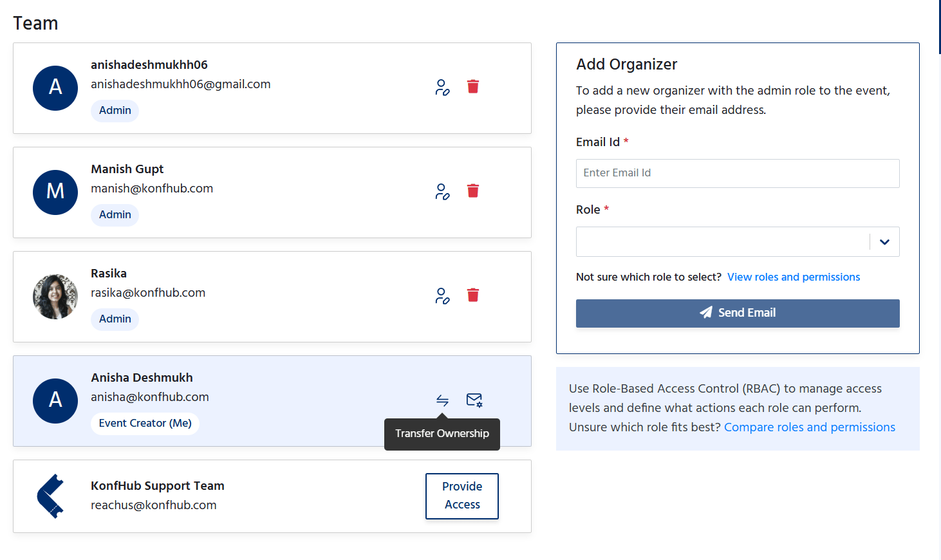Click Manish Gupt's M avatar

tap(55, 192)
